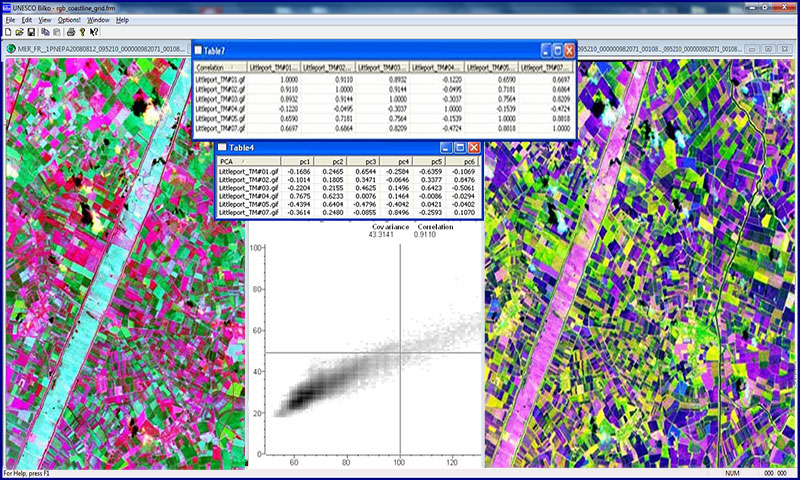
Task: Click cell 0.8476 in Table4 pc6 column
Action: pyautogui.click(x=464, y=180)
